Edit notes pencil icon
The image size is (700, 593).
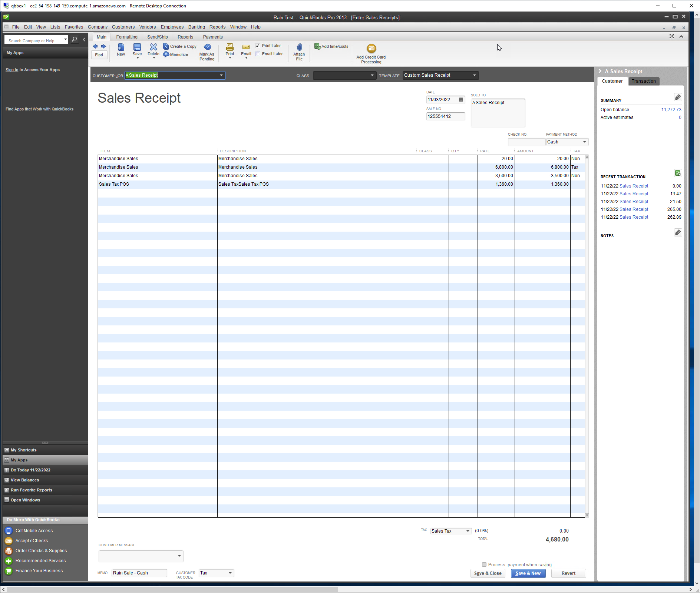(678, 232)
